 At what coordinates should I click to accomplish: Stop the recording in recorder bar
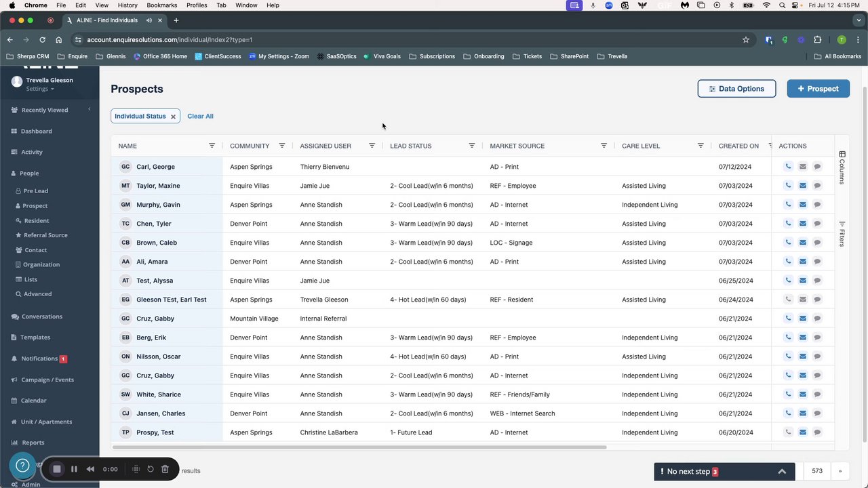click(x=57, y=469)
